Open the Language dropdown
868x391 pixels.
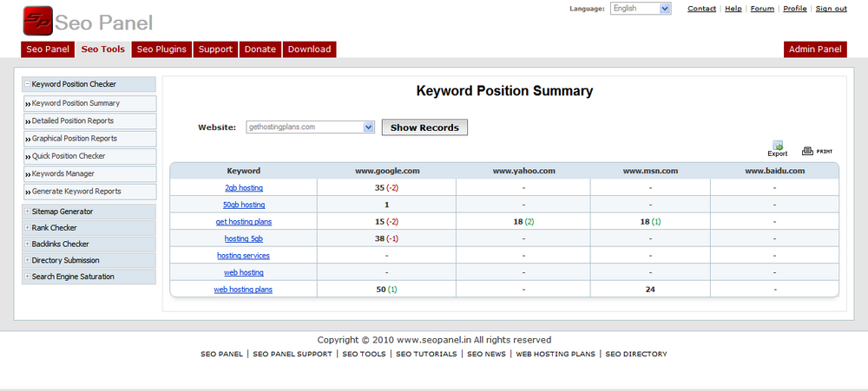pyautogui.click(x=641, y=9)
